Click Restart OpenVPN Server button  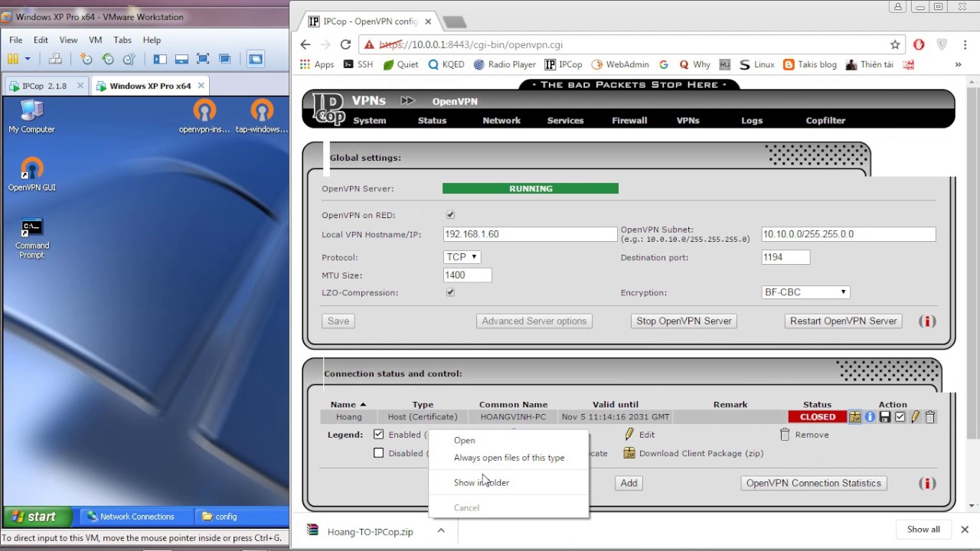click(844, 321)
